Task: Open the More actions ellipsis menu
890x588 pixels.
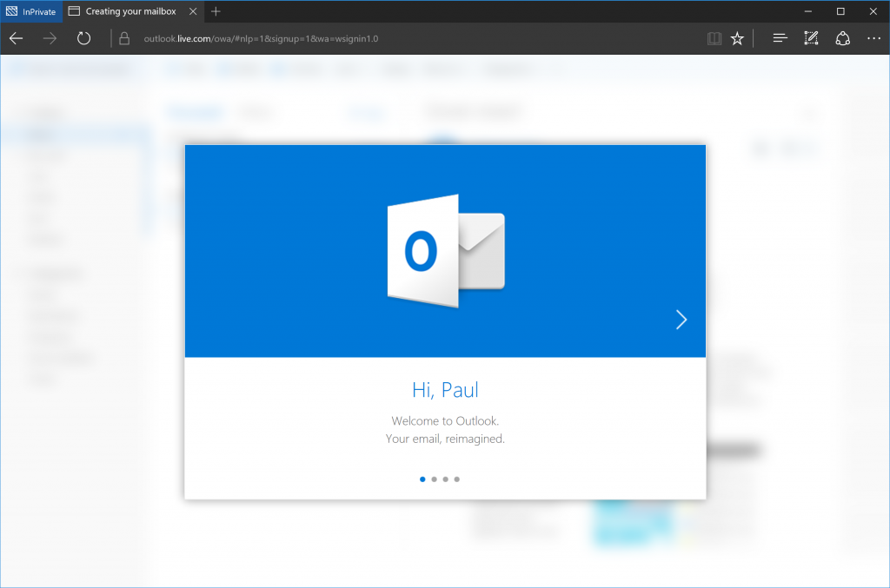Action: [873, 38]
